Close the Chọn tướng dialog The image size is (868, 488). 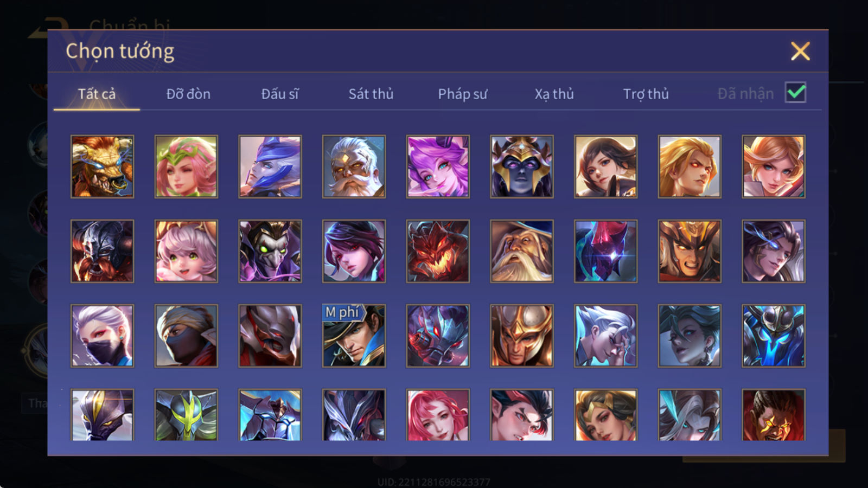(x=800, y=52)
